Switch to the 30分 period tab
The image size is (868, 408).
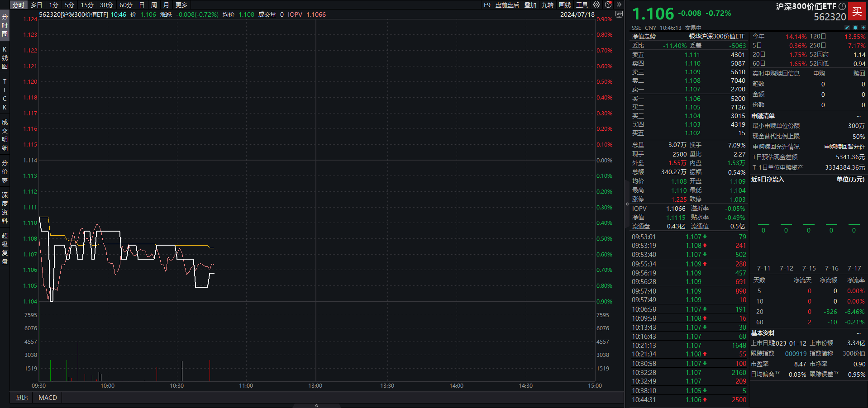click(106, 5)
